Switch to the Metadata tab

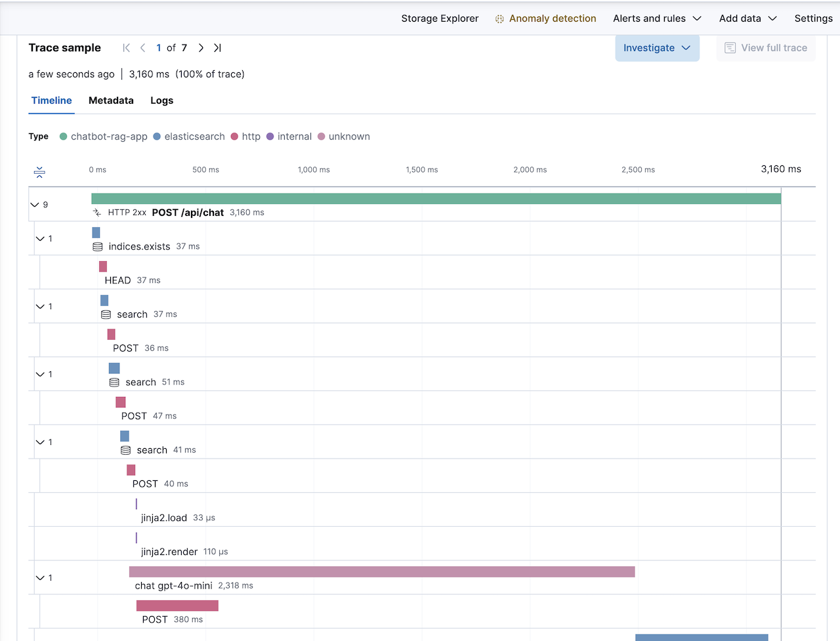click(x=111, y=100)
